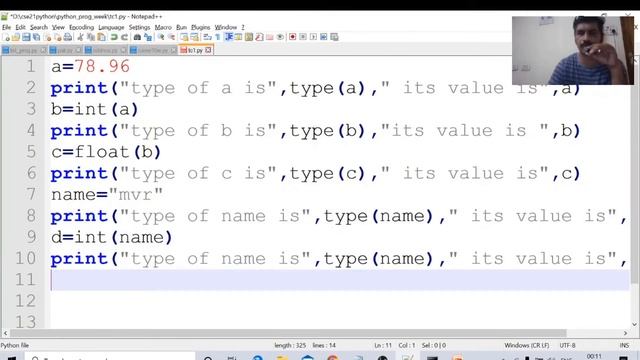Click the Playback macro icon
Viewport: 640px width, 360px height.
pos(313,37)
